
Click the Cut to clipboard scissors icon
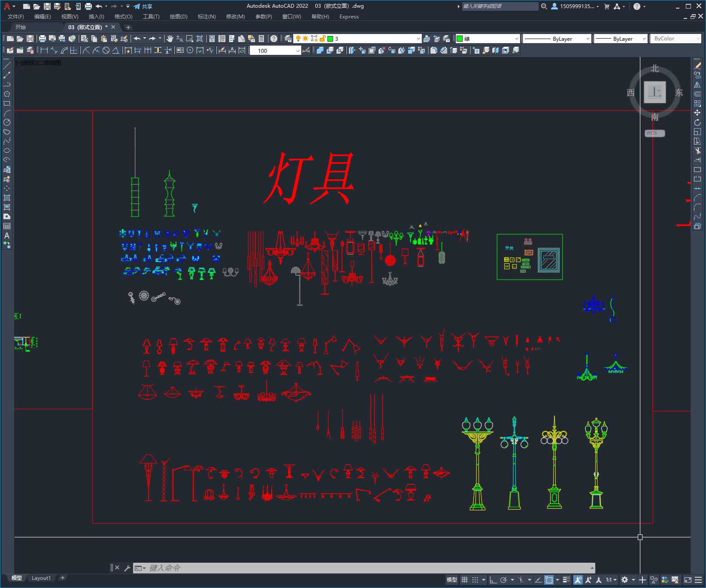85,38
